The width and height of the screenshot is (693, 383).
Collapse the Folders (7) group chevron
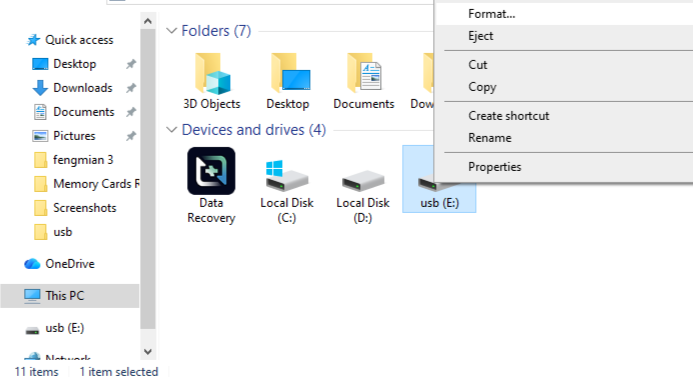171,31
